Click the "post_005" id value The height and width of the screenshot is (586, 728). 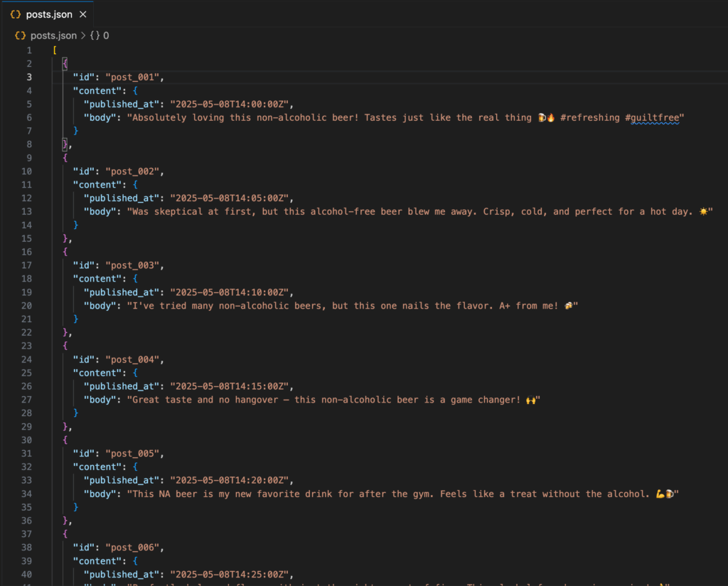coord(132,453)
